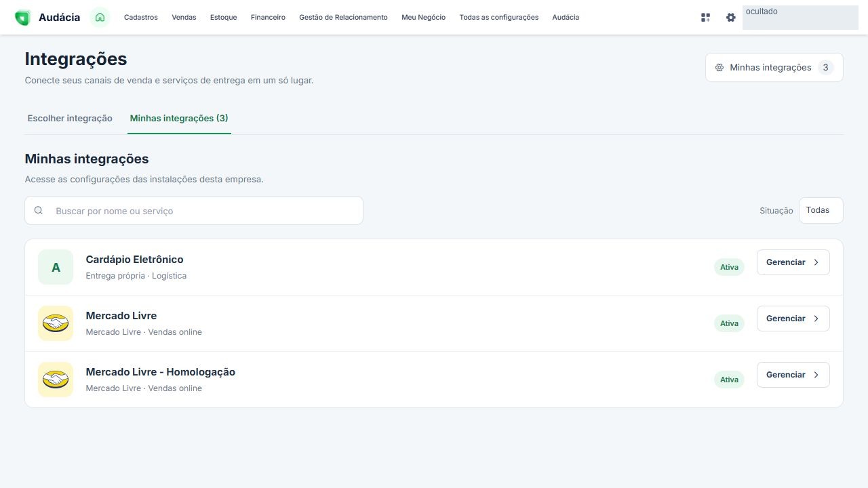
Task: Expand the Cadastros menu
Action: click(141, 18)
